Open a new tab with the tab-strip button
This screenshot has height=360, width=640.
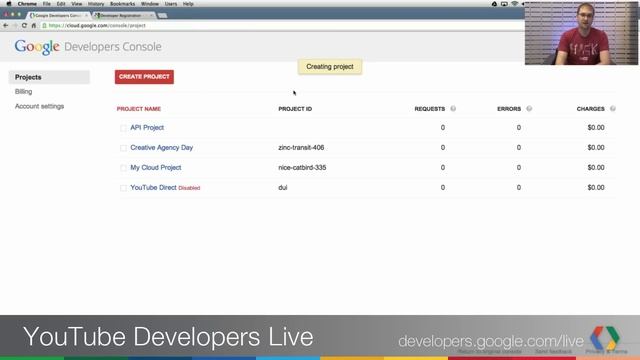click(162, 16)
